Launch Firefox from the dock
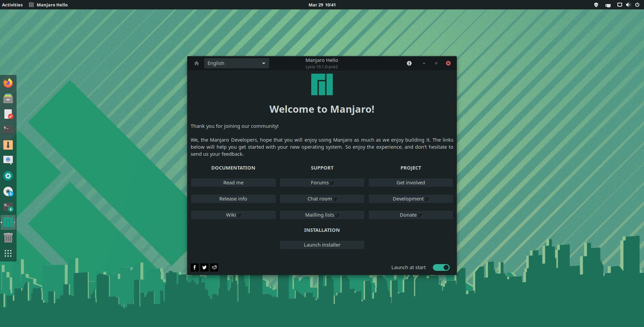Screen dimensions: 644x327 click(8, 83)
